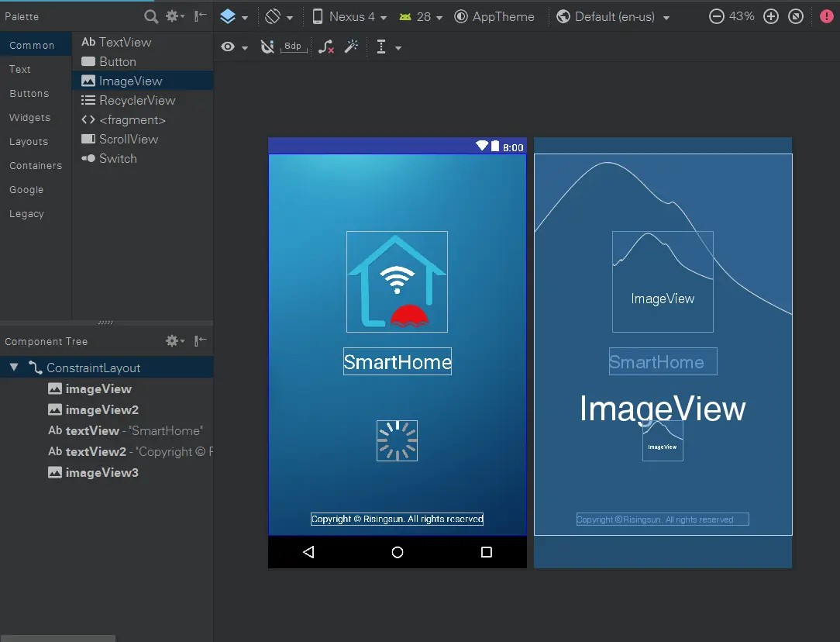The height and width of the screenshot is (642, 840).
Task: Tap the home circle in preview navigation bar
Action: click(398, 552)
